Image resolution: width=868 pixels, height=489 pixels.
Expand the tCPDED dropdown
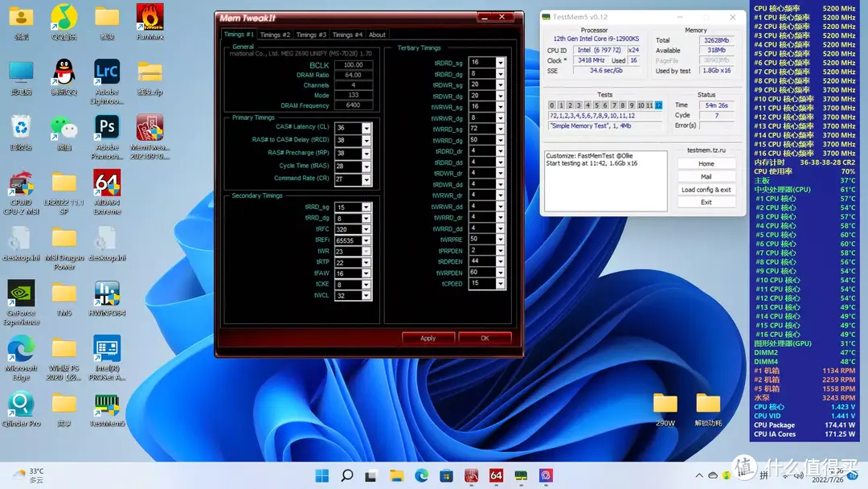500,283
